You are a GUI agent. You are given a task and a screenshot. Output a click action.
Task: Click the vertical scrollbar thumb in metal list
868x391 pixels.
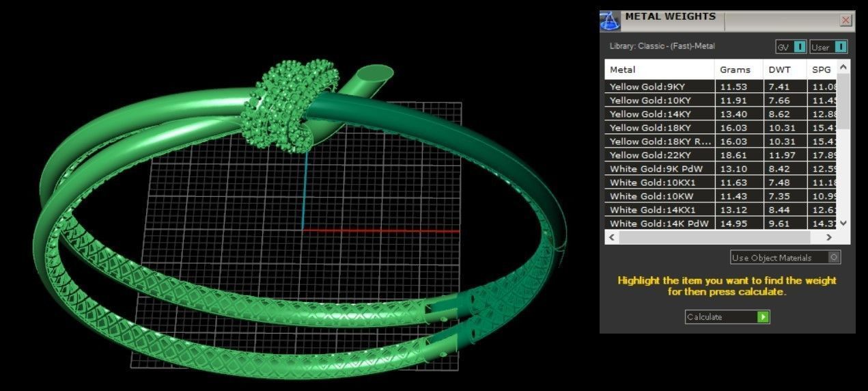point(843,101)
